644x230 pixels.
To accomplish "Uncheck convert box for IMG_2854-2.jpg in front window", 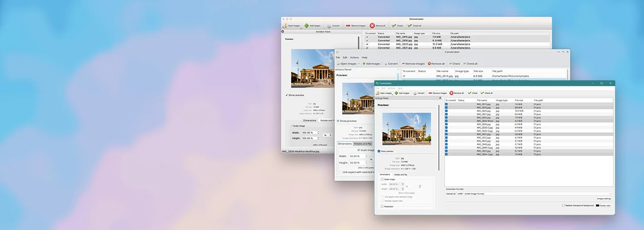I will tap(446, 154).
